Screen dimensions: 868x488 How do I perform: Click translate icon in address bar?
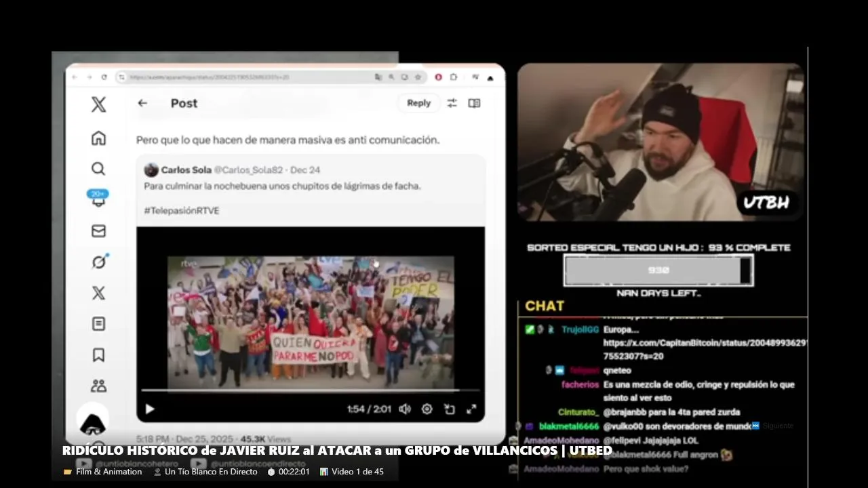coord(378,77)
